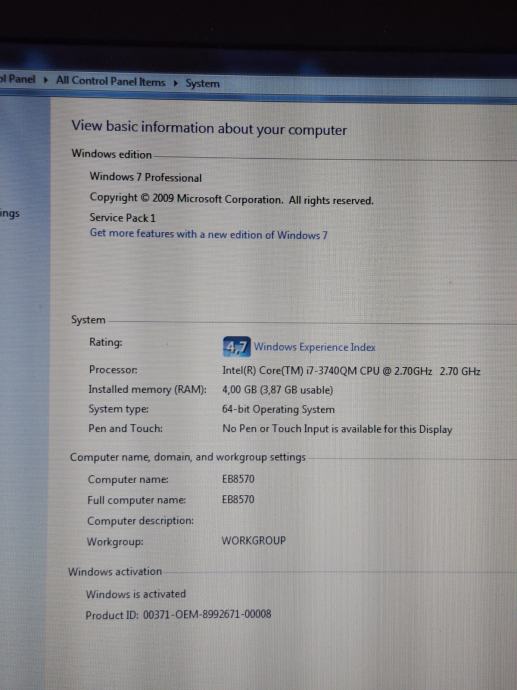Click the Windows Experience Index 4,7 rating badge
Screen dimensions: 517x690
click(237, 347)
